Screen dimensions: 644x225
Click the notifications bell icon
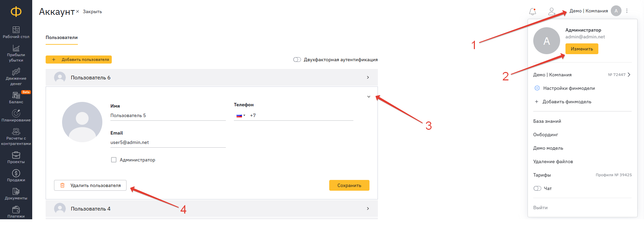pyautogui.click(x=532, y=11)
